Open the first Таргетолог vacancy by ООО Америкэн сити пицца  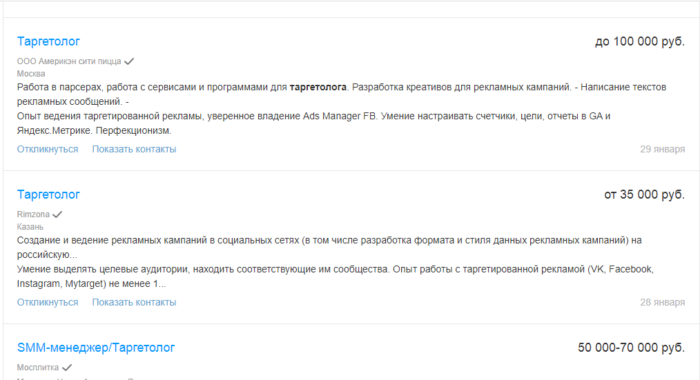[48, 42]
